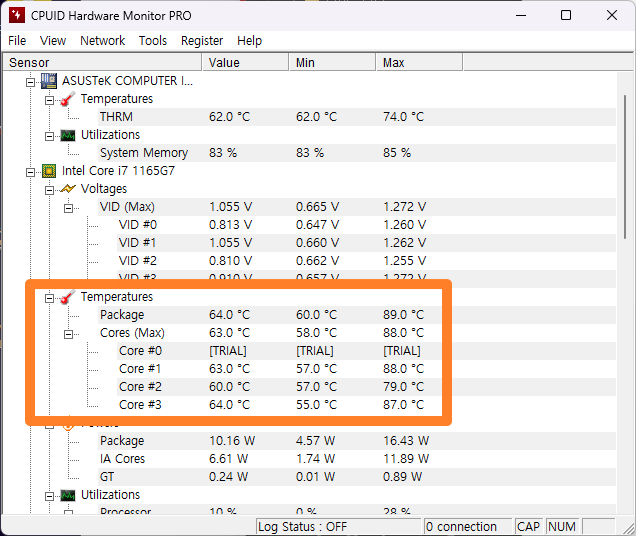The width and height of the screenshot is (636, 536).
Task: Open the Help menu
Action: pyautogui.click(x=249, y=41)
